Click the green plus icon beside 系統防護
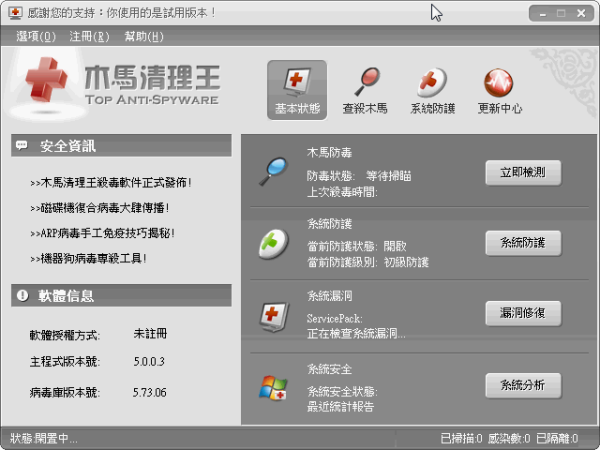The height and width of the screenshot is (450, 600). coord(273,244)
